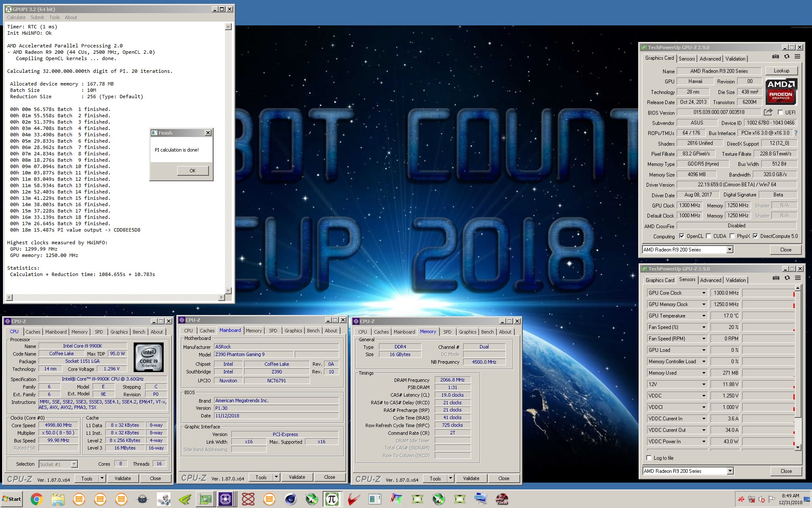Image resolution: width=812 pixels, height=508 pixels.
Task: Click the purple CPU-Z chip icon in taskbar
Action: pos(225,500)
